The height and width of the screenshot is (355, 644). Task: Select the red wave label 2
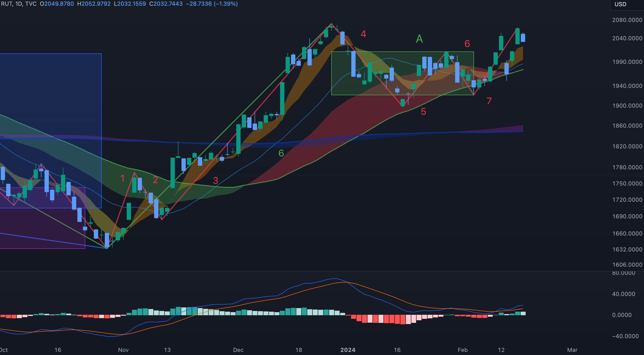[155, 180]
